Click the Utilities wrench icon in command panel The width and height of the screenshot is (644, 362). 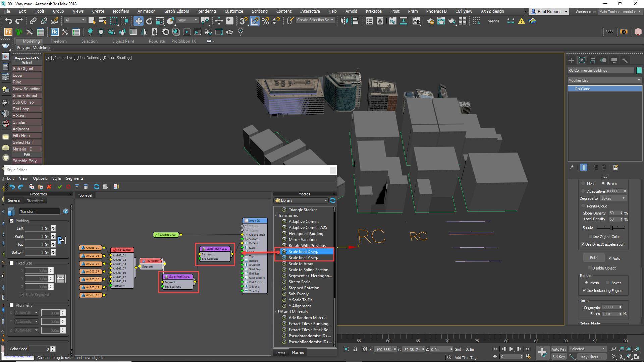[625, 60]
